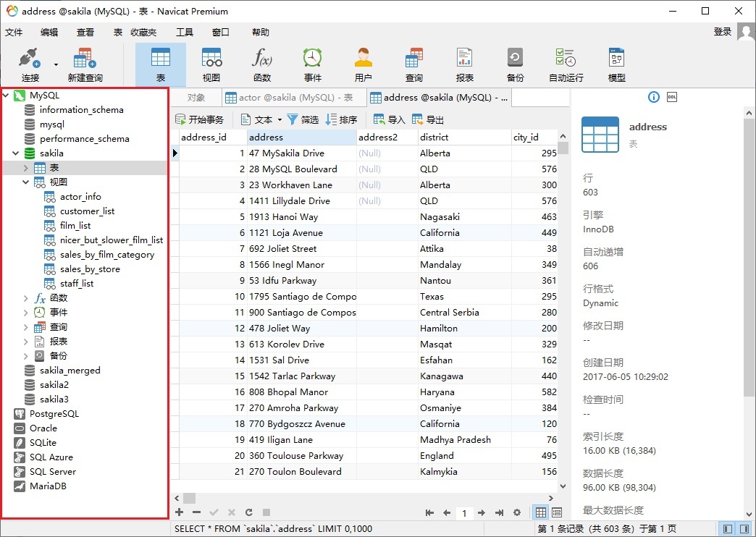The width and height of the screenshot is (756, 537).
Task: Click the 排序 sort button
Action: [341, 119]
